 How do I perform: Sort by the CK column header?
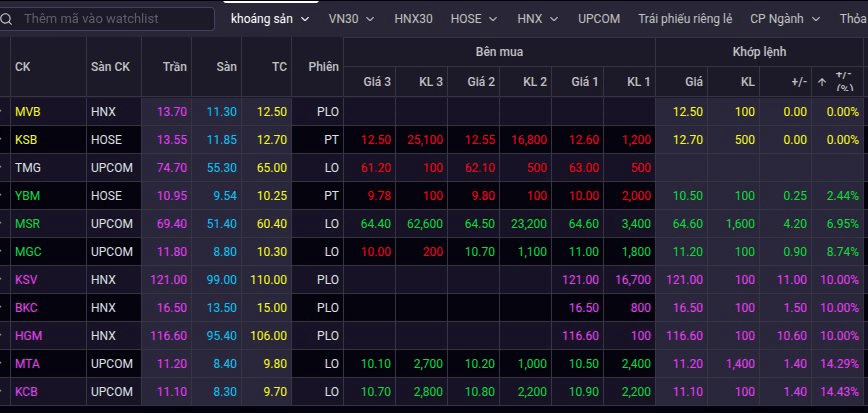click(23, 67)
